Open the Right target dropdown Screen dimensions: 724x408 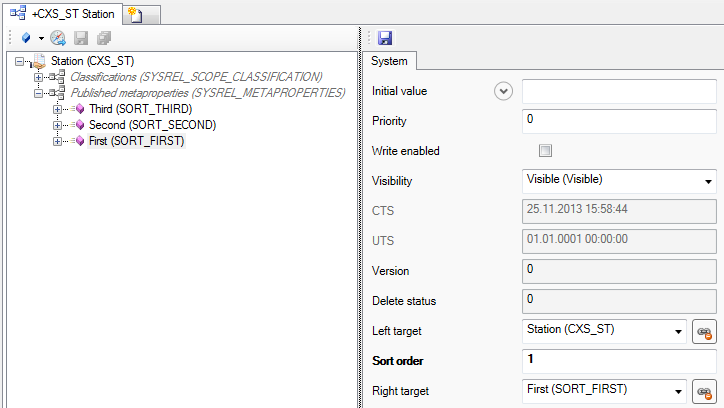click(x=678, y=391)
